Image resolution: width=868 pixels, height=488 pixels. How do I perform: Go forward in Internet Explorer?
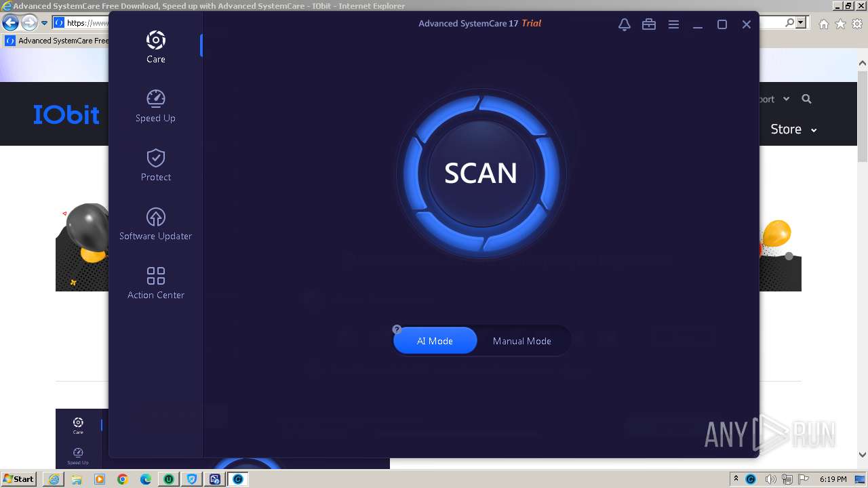click(28, 23)
